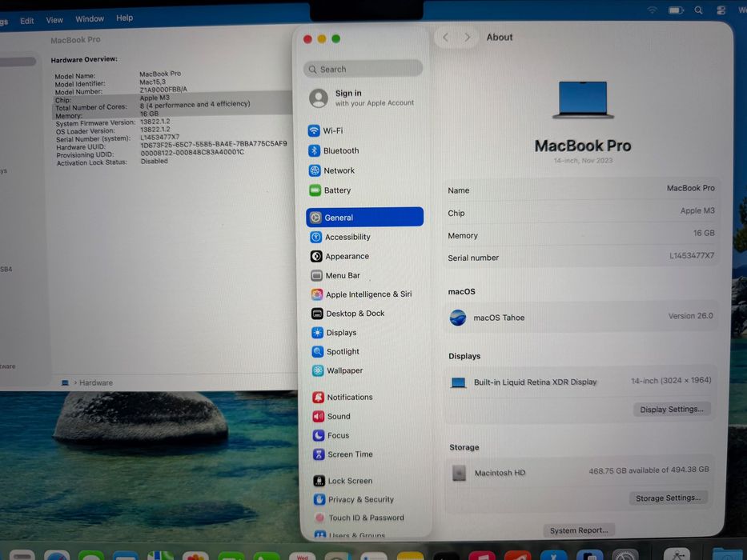Click the MacBook Pro laptop image

click(583, 99)
